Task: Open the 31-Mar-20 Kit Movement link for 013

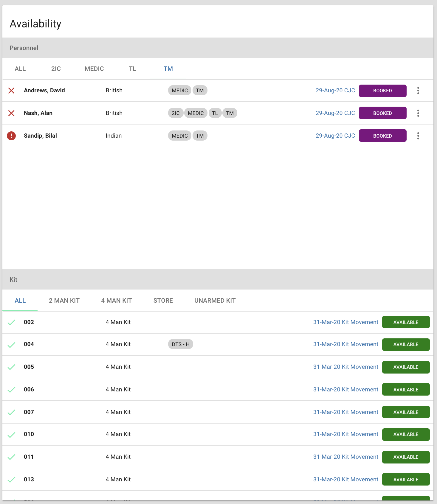Action: coord(346,480)
